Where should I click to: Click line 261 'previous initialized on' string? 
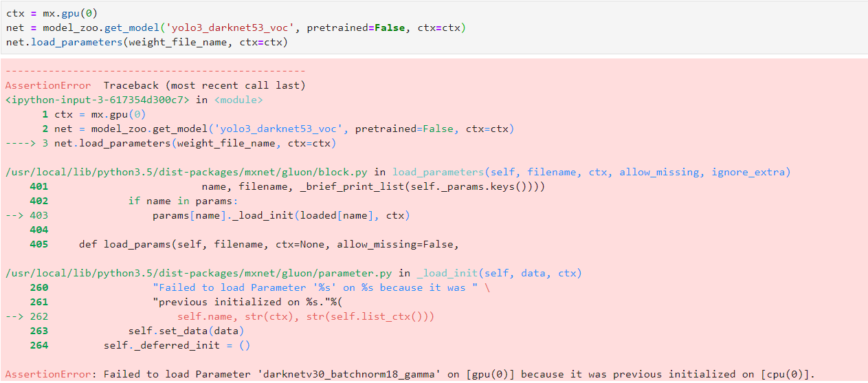186,302
